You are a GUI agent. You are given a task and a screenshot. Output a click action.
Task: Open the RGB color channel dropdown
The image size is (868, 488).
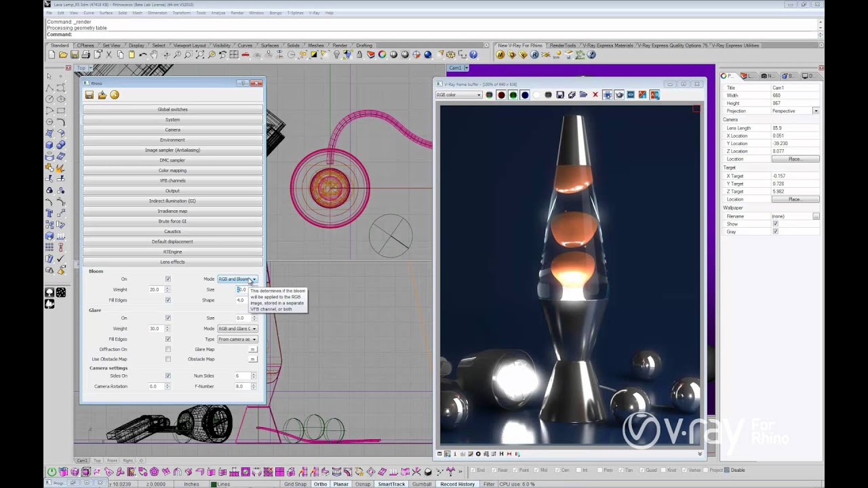point(459,95)
